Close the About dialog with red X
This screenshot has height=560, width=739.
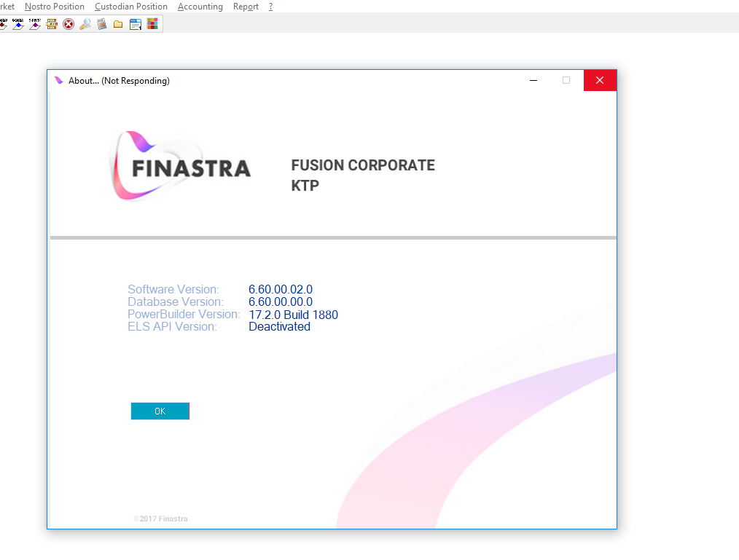(x=600, y=80)
